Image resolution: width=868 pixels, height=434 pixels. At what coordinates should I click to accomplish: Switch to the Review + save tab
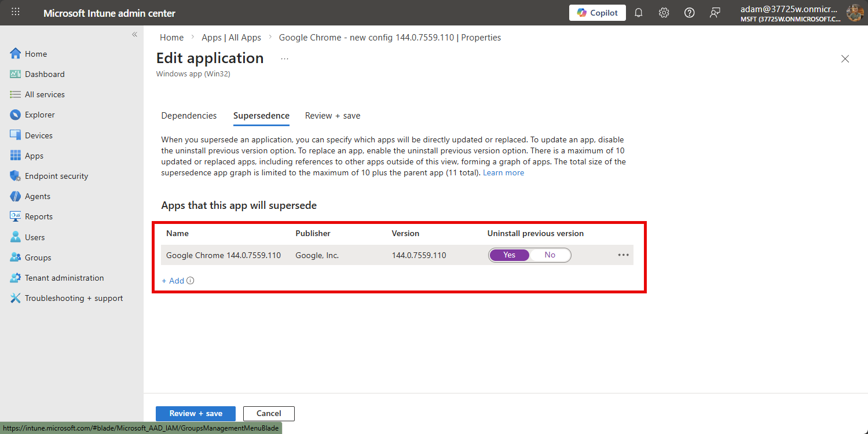click(x=332, y=116)
